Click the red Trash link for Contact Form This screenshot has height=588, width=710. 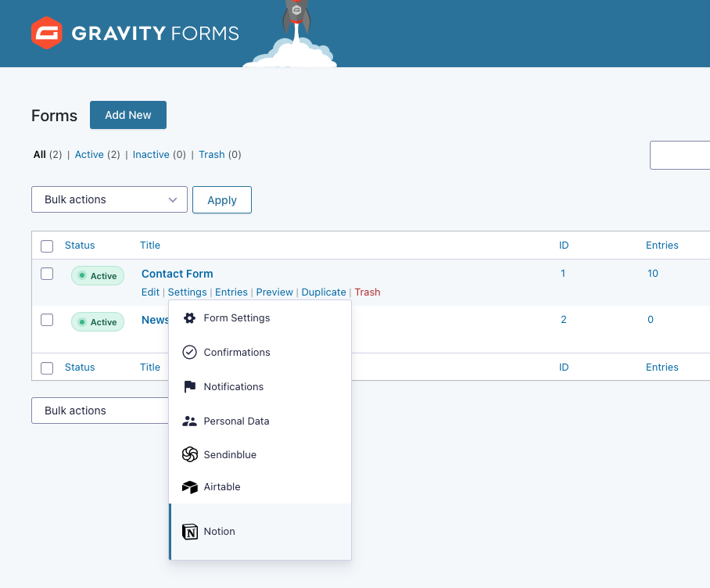pyautogui.click(x=368, y=292)
